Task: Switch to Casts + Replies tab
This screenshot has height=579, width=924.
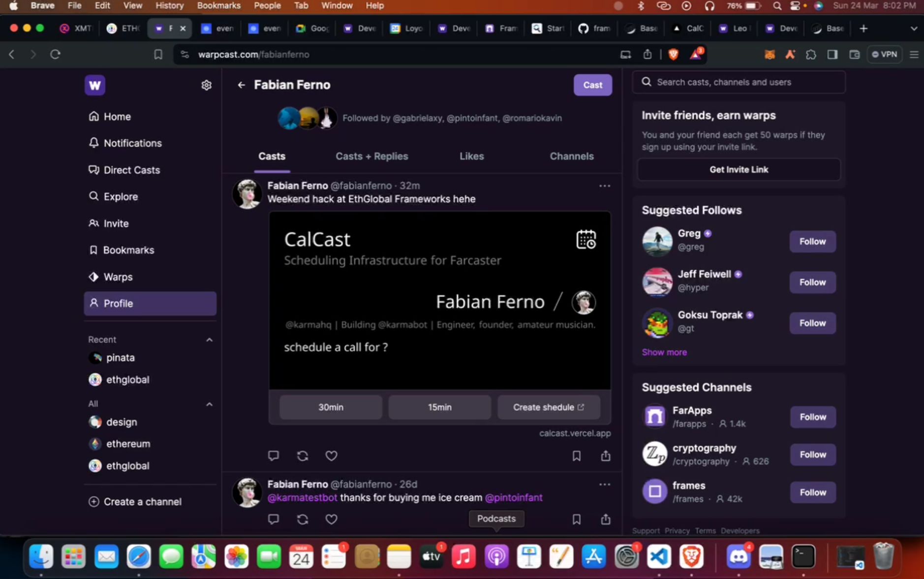Action: [x=371, y=156]
